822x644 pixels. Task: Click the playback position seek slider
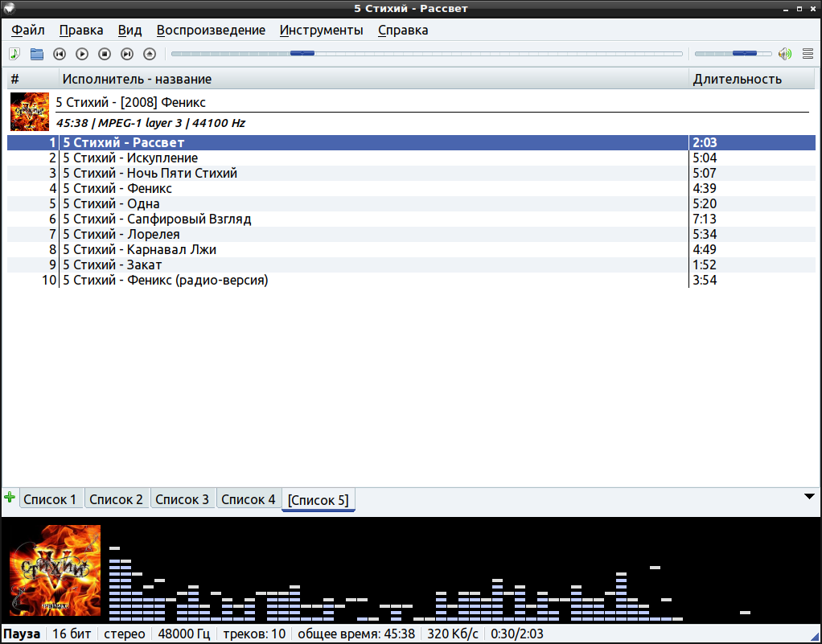point(426,54)
